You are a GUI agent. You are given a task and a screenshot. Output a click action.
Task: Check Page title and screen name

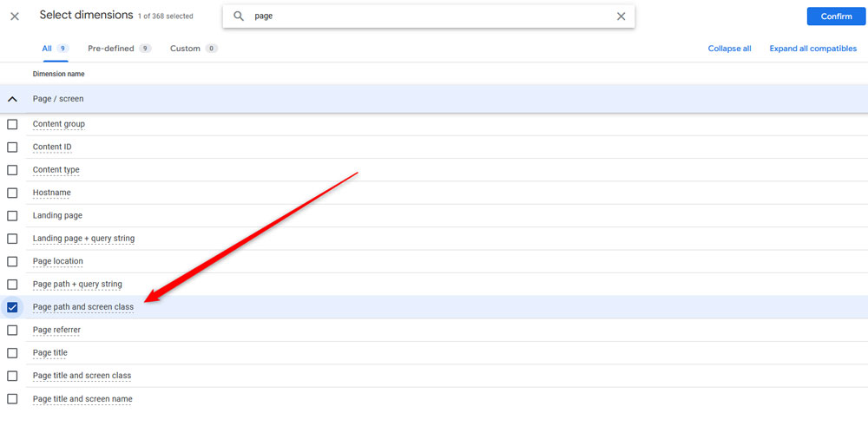[12, 399]
